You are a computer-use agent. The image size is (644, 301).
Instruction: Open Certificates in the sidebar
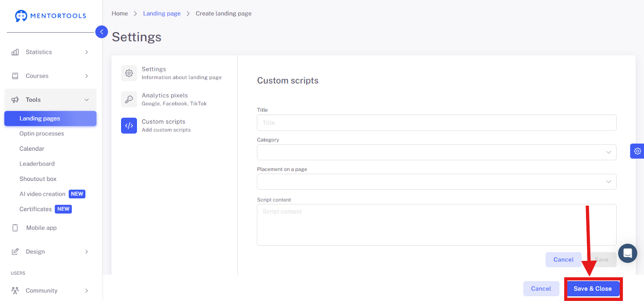35,209
